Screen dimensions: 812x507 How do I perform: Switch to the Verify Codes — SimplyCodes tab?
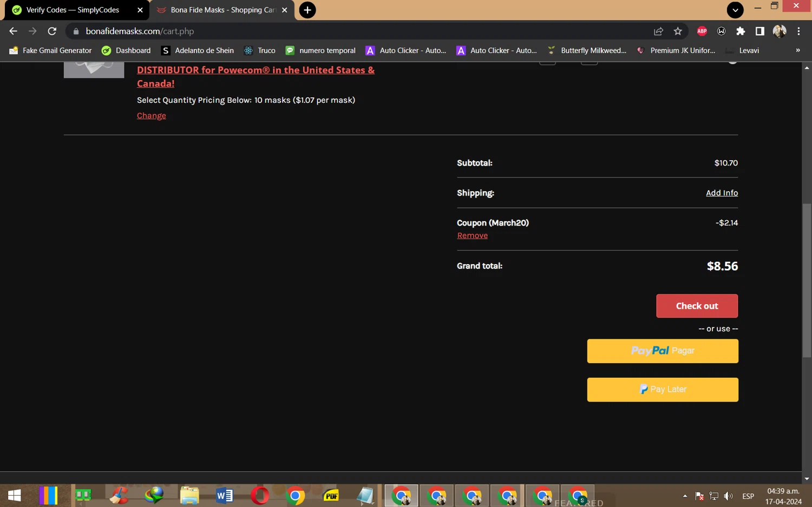click(x=77, y=10)
